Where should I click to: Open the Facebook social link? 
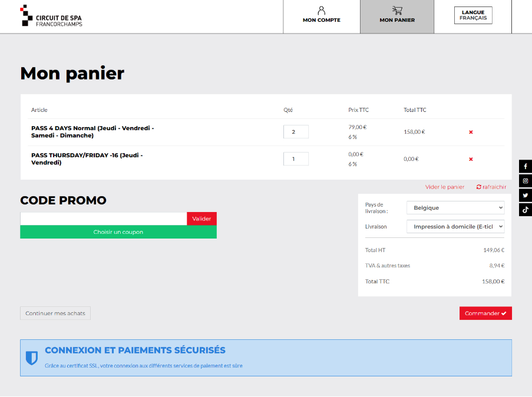pos(526,167)
